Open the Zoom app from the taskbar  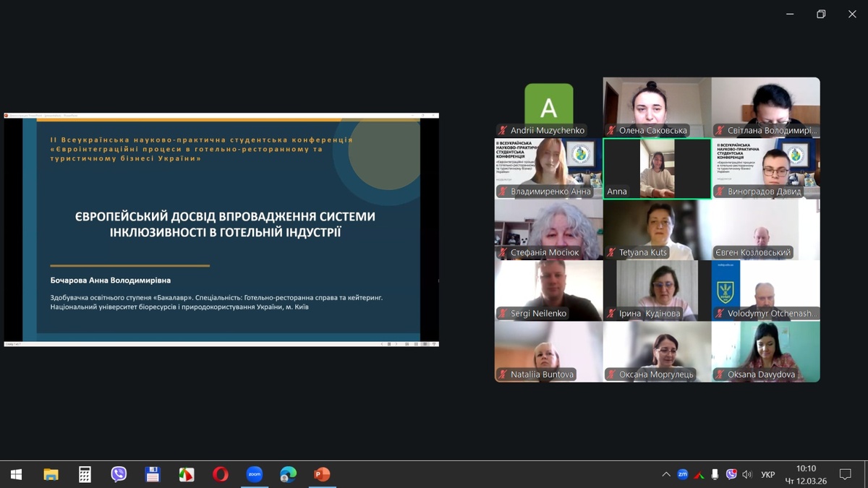click(254, 474)
